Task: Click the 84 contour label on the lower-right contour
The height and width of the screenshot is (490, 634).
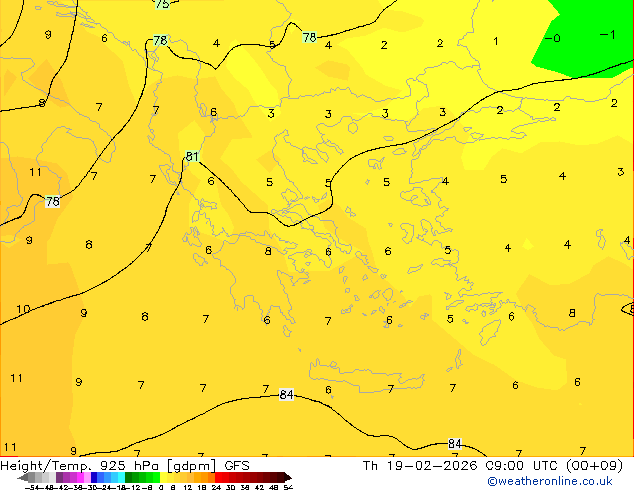Action: [x=455, y=444]
